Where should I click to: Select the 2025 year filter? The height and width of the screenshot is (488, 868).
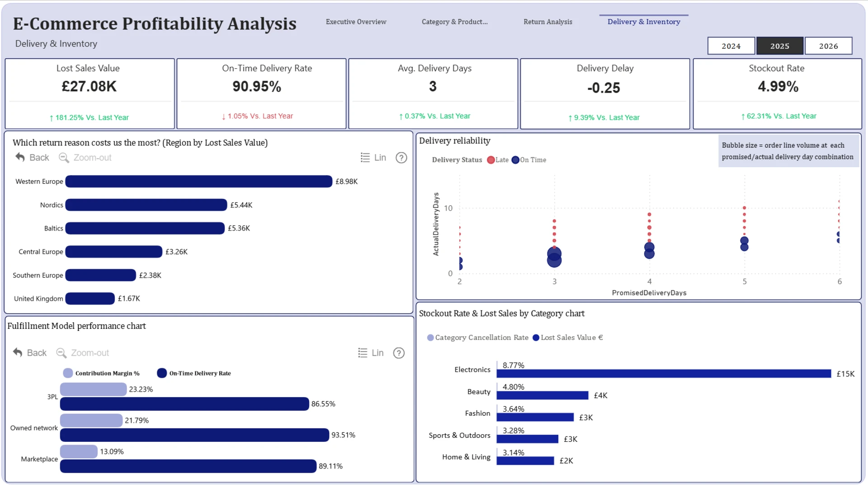click(780, 46)
